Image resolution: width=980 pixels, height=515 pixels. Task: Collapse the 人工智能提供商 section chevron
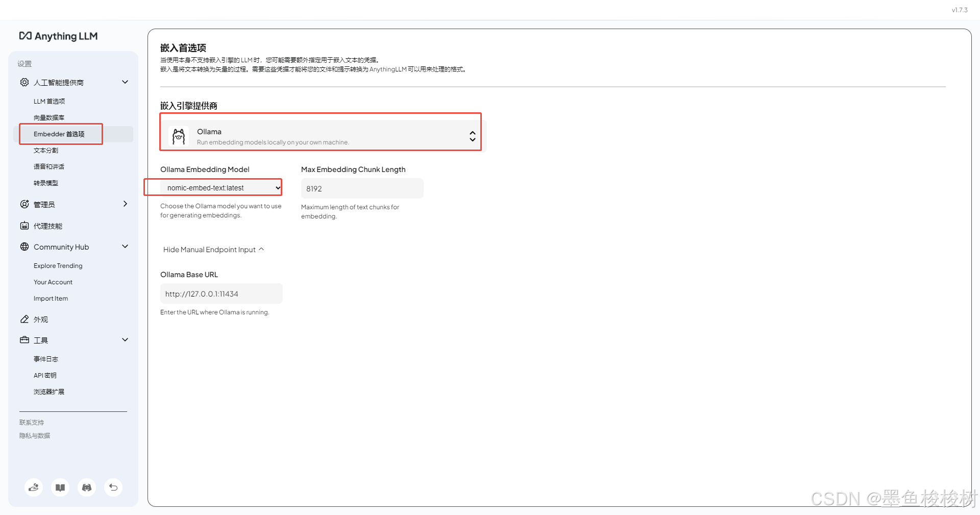(x=125, y=82)
